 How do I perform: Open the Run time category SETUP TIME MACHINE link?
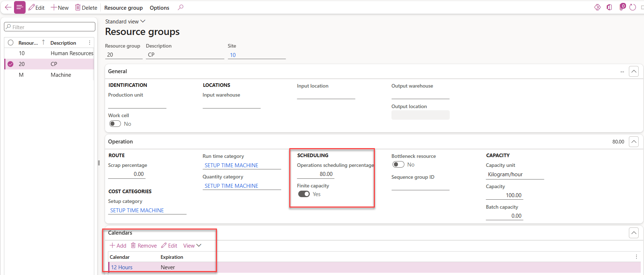tap(231, 165)
